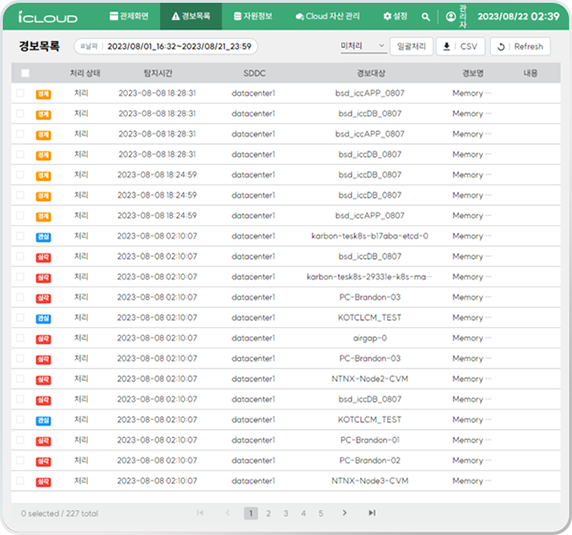The width and height of the screenshot is (572, 535).
Task: Go to next page arrow
Action: [x=344, y=513]
